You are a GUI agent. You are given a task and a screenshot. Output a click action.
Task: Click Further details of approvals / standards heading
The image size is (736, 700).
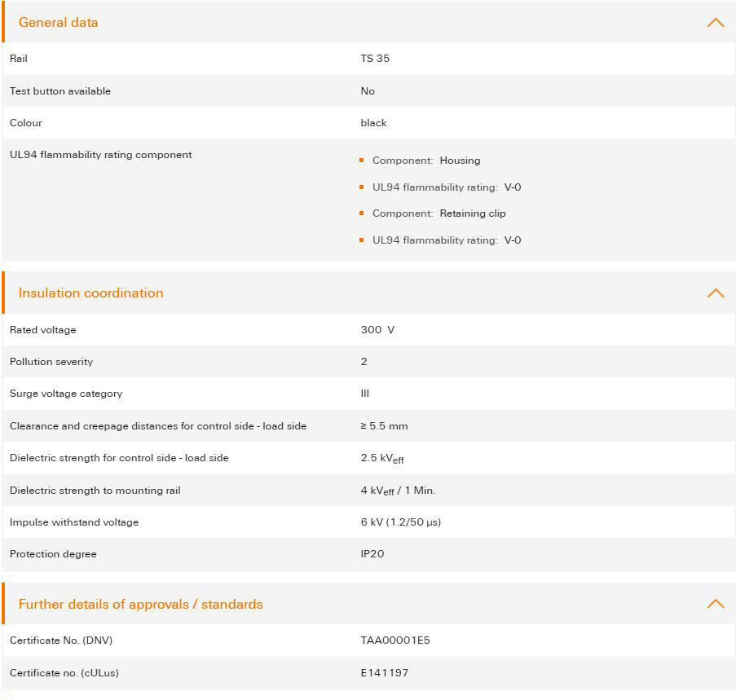141,605
